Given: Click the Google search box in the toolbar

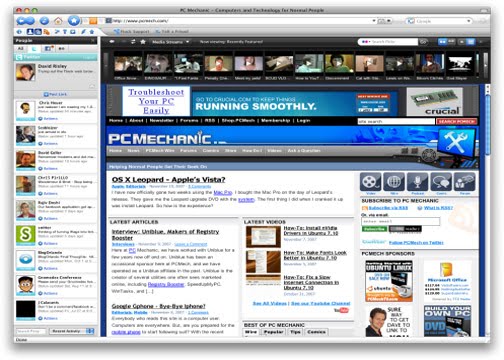Looking at the screenshot, I should pyautogui.click(x=440, y=21).
